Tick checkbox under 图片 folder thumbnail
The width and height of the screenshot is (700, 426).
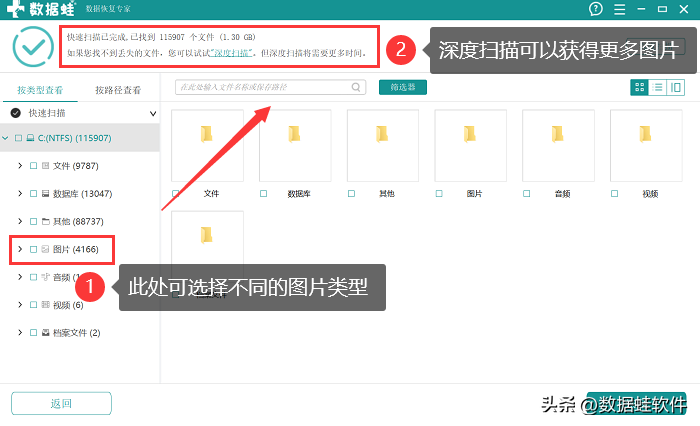tap(439, 193)
